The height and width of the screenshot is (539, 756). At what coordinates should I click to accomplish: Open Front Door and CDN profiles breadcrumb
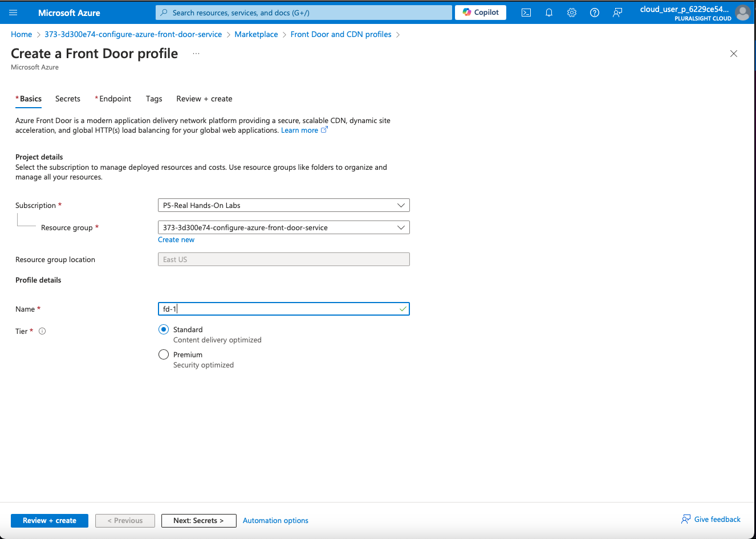(x=341, y=34)
